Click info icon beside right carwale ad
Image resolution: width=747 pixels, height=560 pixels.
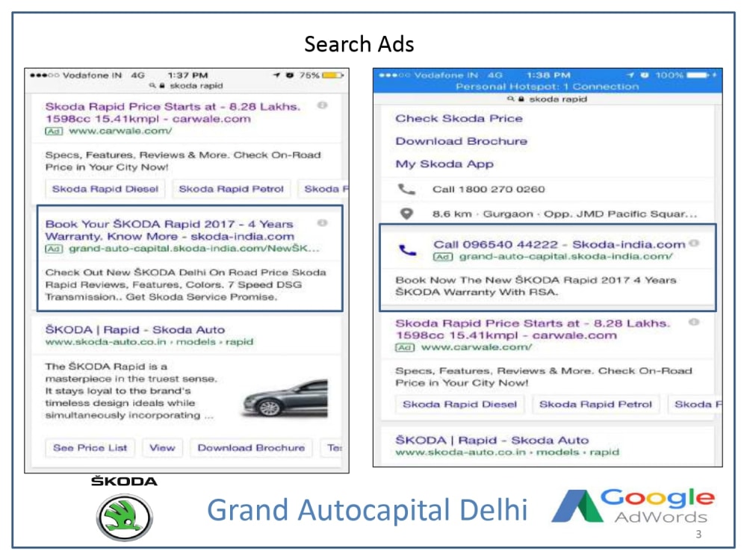[694, 323]
